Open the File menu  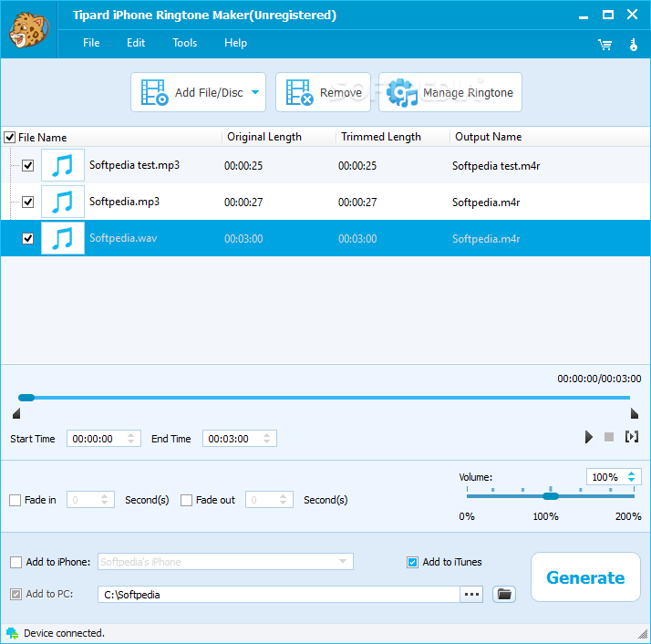91,43
